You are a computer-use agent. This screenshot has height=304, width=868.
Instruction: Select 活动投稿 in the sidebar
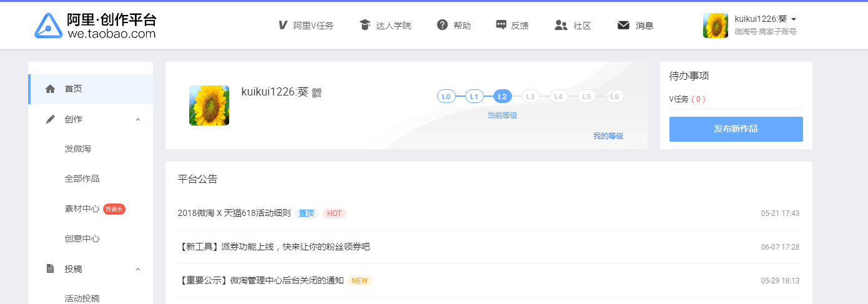82,298
